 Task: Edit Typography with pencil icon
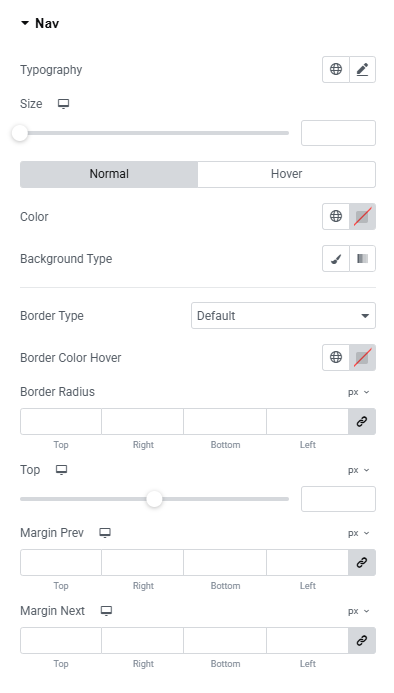[x=363, y=69]
